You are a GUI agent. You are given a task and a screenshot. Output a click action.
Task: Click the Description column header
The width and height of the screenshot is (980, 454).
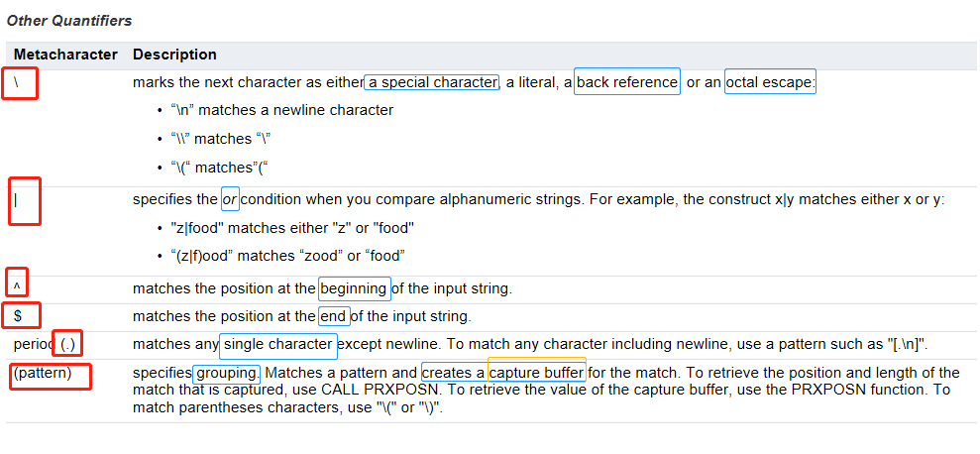tap(174, 55)
